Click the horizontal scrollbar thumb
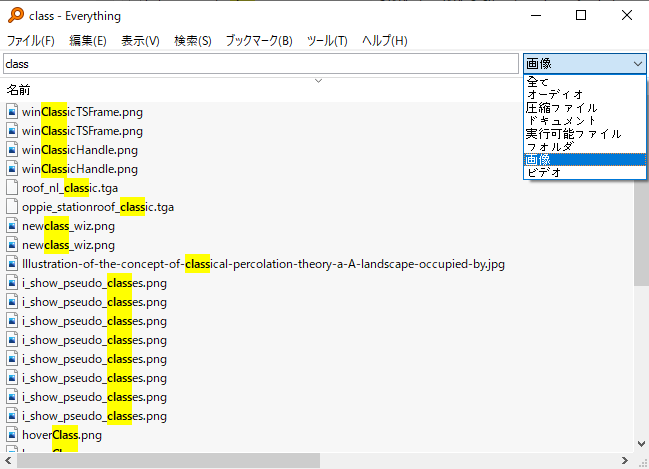This screenshot has height=469, width=649. [168, 460]
